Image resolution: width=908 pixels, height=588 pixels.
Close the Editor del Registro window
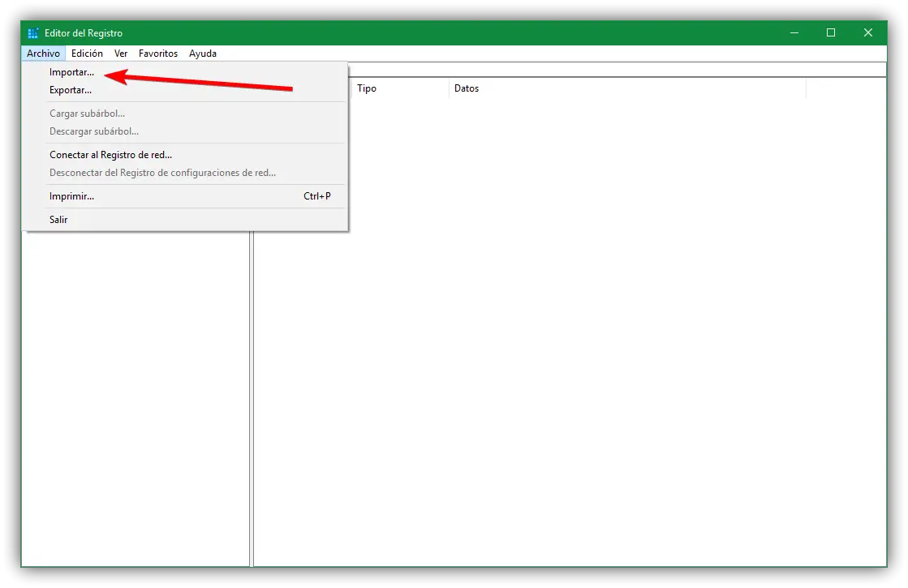coord(868,33)
